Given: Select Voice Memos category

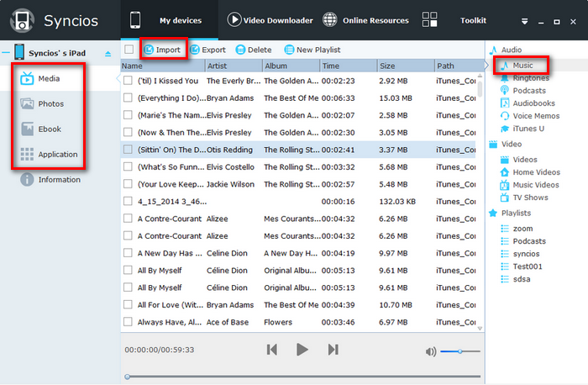Looking at the screenshot, I should coord(530,116).
